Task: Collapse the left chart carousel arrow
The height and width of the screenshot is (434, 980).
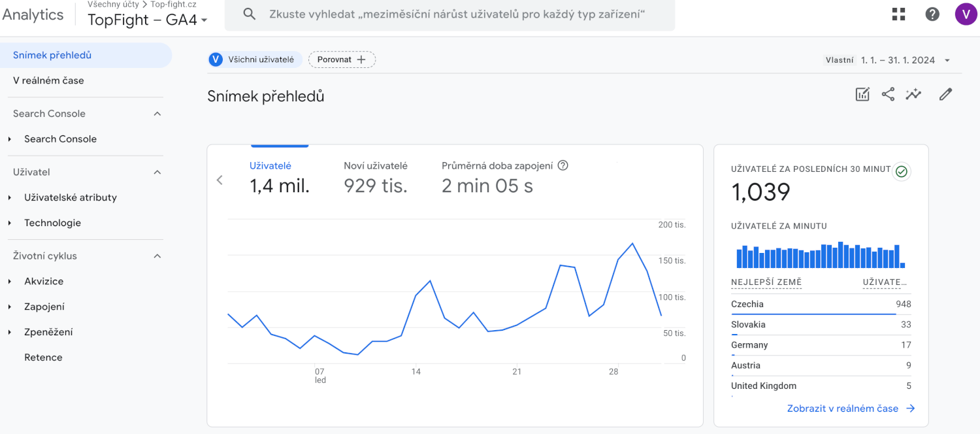Action: click(220, 180)
